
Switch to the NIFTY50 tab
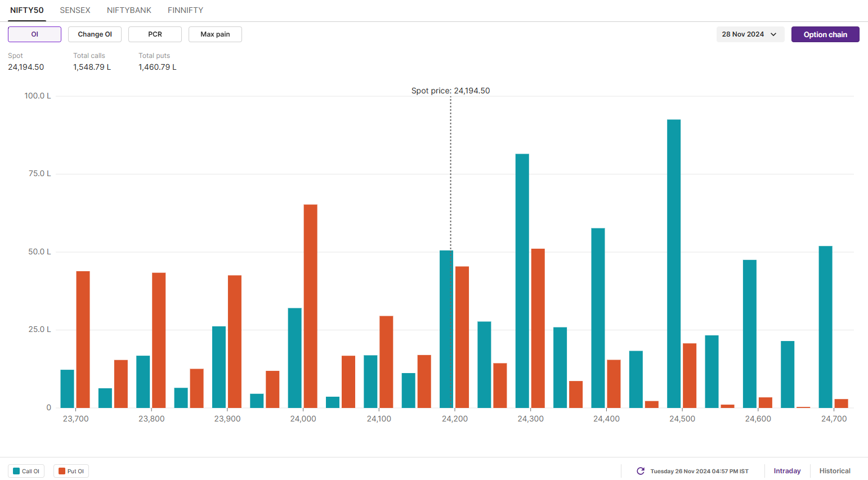tap(27, 10)
